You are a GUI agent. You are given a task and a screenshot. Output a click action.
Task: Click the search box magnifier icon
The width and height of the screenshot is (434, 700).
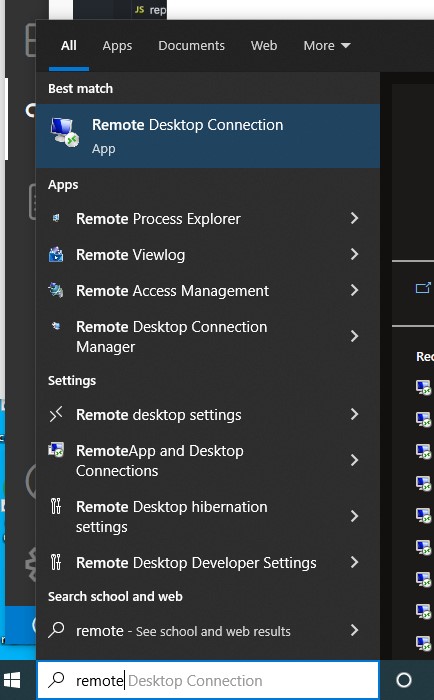pyautogui.click(x=56, y=679)
